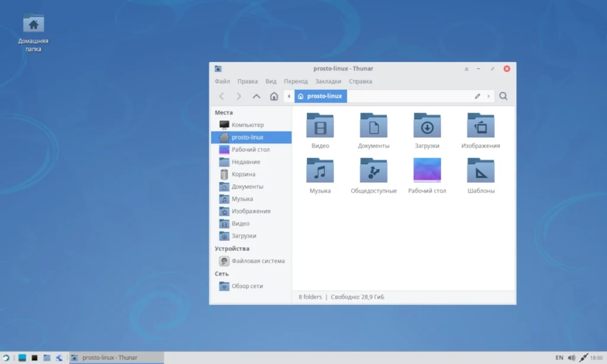
Task: Click the Thunar window menu icon in titlebar
Action: point(218,69)
